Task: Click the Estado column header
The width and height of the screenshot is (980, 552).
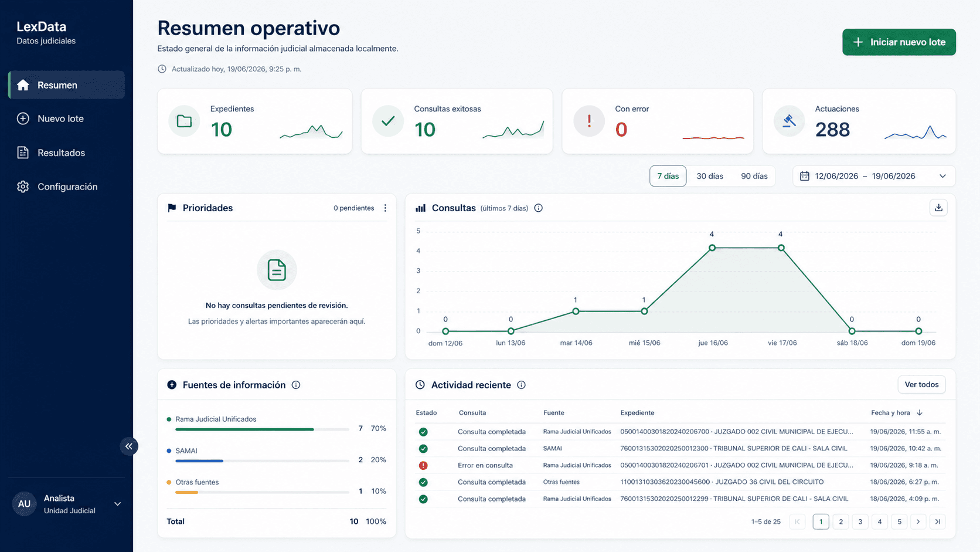Action: 426,413
